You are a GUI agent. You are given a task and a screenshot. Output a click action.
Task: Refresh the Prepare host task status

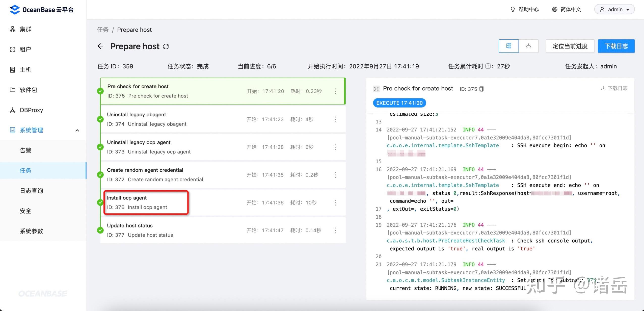tap(166, 46)
